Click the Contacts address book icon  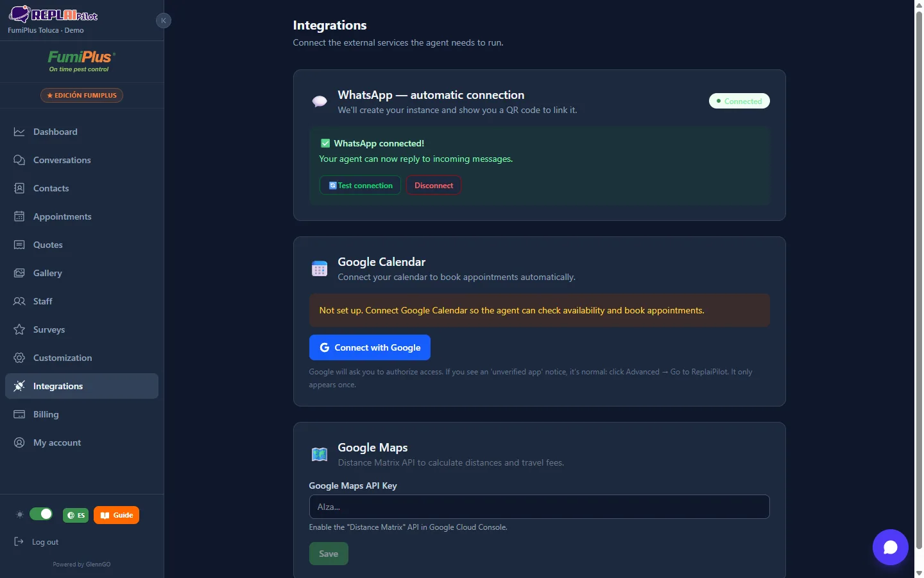19,188
